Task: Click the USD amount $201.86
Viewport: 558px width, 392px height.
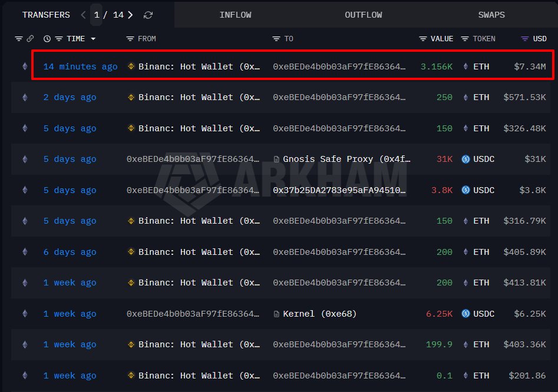Action: 527,376
